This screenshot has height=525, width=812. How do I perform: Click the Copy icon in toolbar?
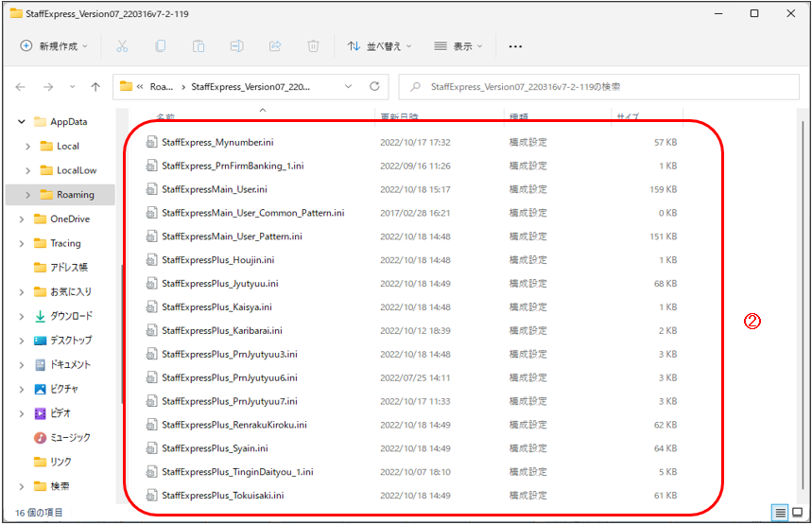[x=161, y=46]
